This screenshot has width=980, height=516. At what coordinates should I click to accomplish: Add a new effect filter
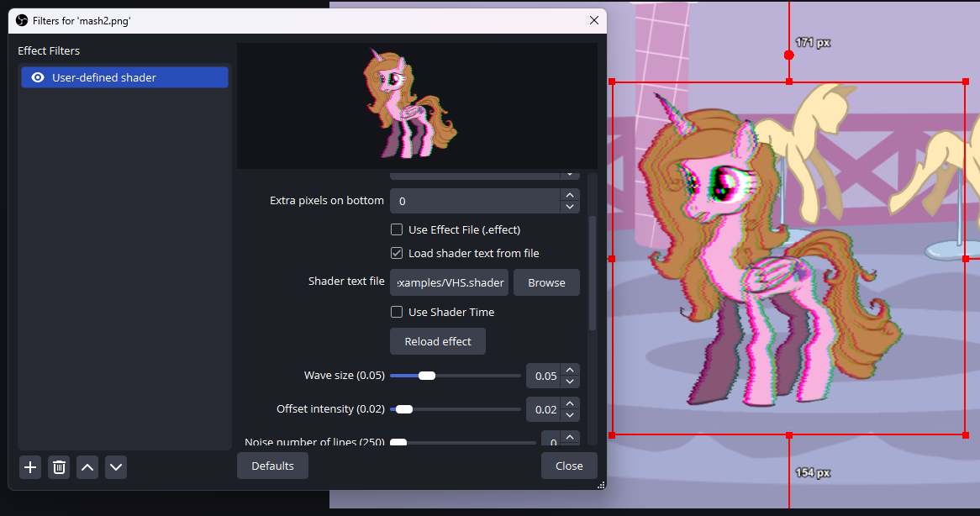(29, 467)
